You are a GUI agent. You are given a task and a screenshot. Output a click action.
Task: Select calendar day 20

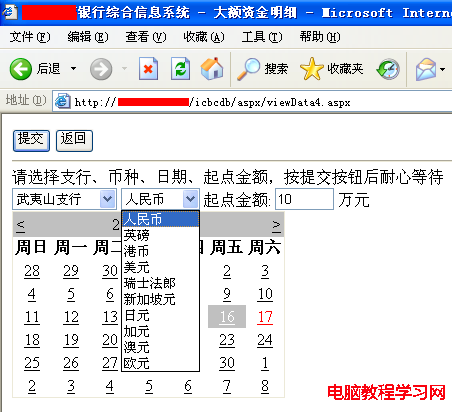110,340
